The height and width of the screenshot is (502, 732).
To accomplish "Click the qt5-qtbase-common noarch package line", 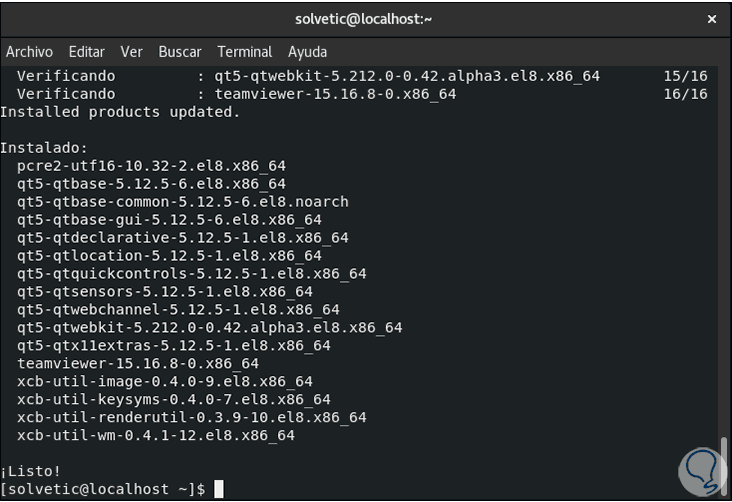I will tap(183, 201).
